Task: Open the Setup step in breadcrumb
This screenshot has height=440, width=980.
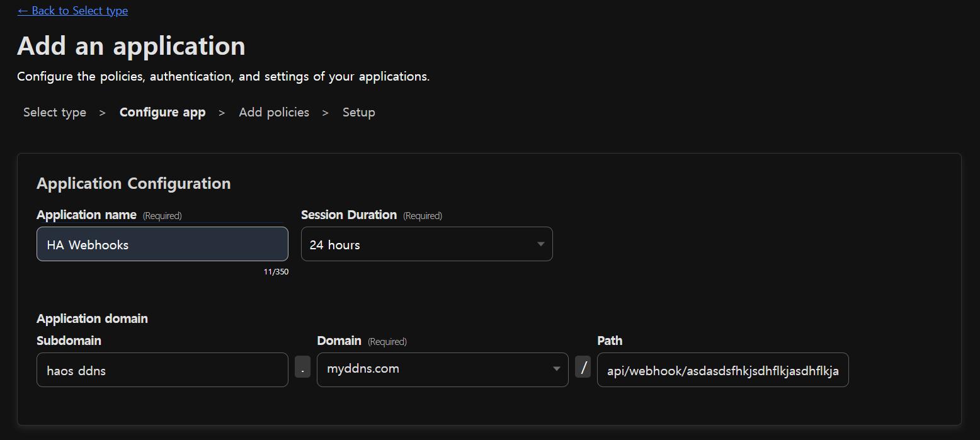Action: pos(358,113)
